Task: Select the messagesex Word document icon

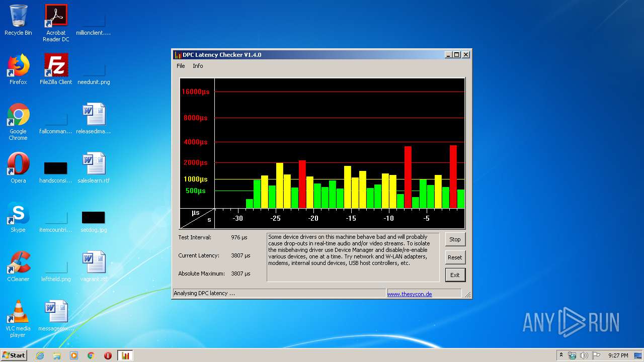Action: click(56, 316)
